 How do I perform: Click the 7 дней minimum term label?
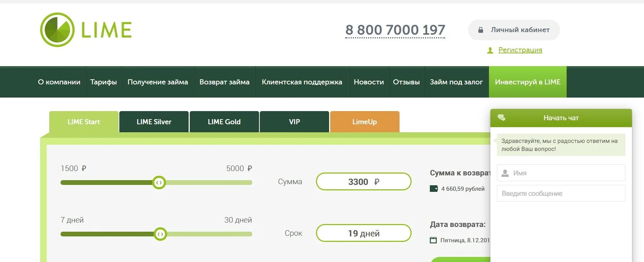click(72, 220)
